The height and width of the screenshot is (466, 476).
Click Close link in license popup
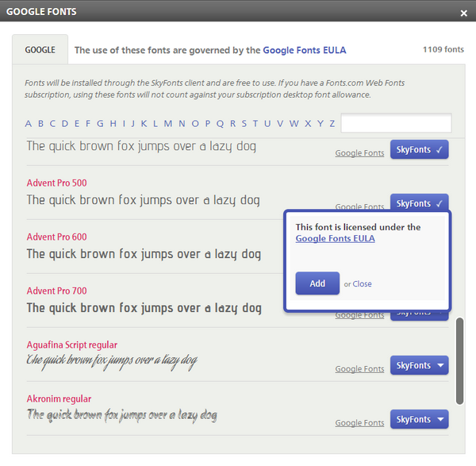[363, 283]
